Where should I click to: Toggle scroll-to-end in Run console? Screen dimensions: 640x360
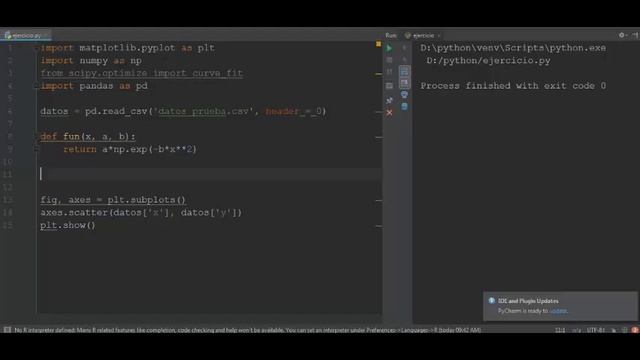click(404, 83)
